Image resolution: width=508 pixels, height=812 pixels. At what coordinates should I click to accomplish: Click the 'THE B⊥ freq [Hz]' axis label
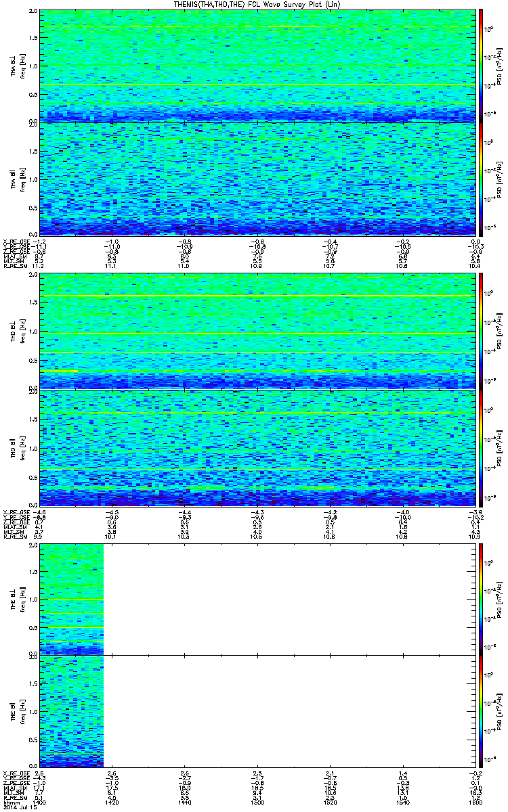pyautogui.click(x=17, y=599)
